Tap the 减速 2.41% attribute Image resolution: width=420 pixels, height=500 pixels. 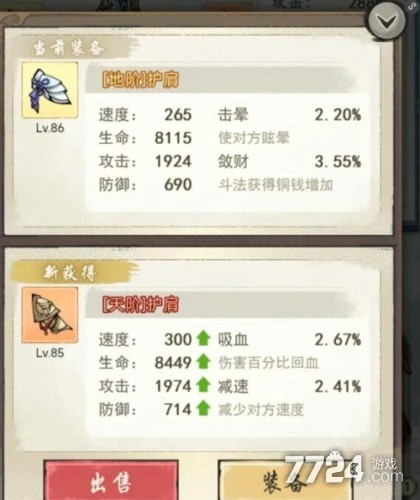pos(289,386)
